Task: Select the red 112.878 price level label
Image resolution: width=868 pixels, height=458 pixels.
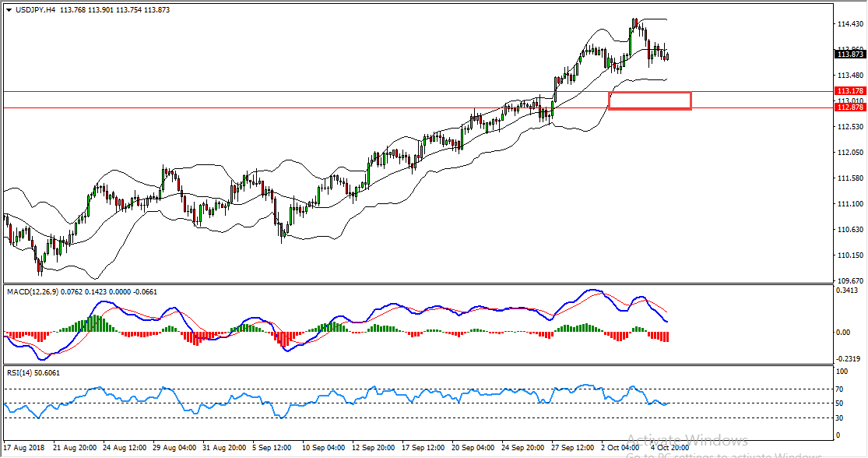Action: point(850,107)
